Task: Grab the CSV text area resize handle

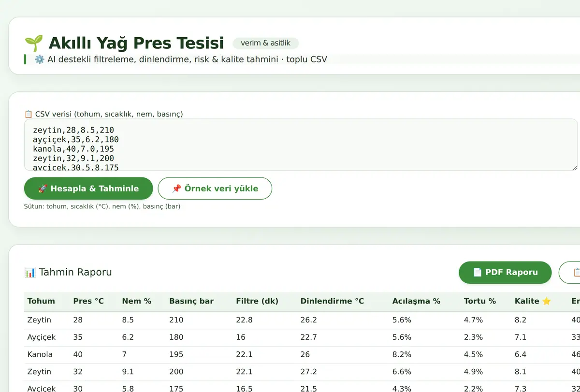Action: click(x=575, y=168)
